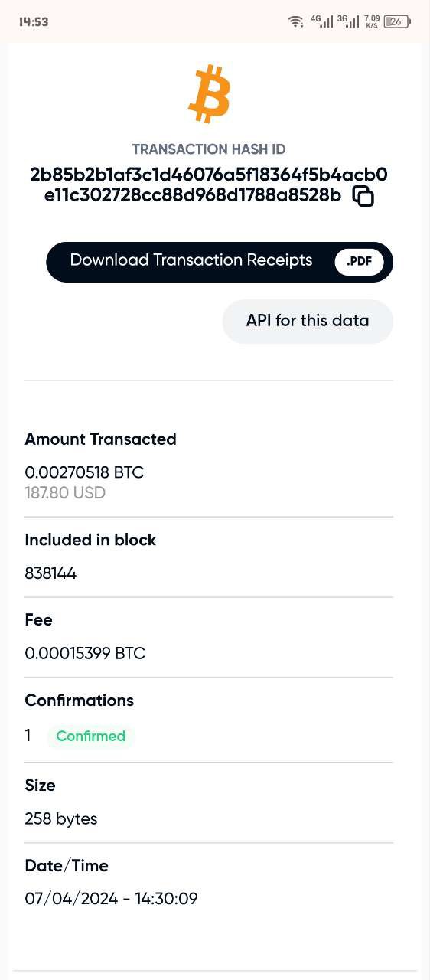
Task: Tap the green Confirmed status badge
Action: click(90, 736)
